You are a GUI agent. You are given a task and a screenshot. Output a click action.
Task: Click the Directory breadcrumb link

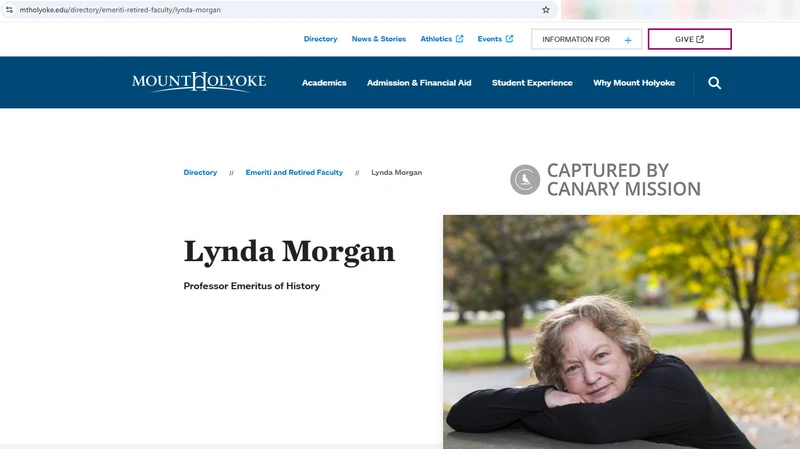click(200, 172)
